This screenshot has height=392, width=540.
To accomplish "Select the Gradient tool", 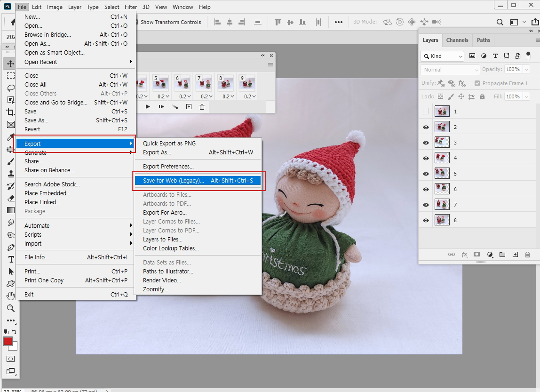I will (x=11, y=210).
